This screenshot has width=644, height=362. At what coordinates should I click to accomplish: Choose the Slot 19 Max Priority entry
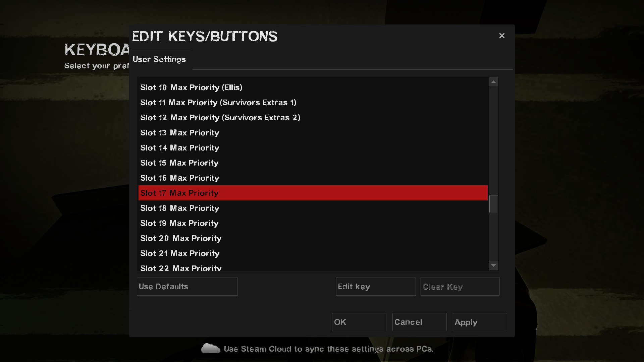(179, 223)
